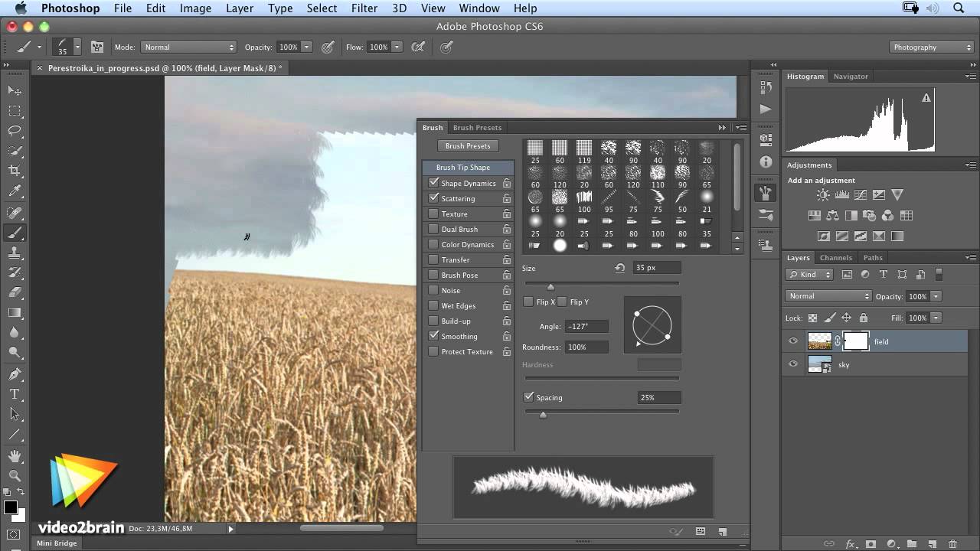Open the Filter menu
This screenshot has width=980, height=551.
coord(364,8)
